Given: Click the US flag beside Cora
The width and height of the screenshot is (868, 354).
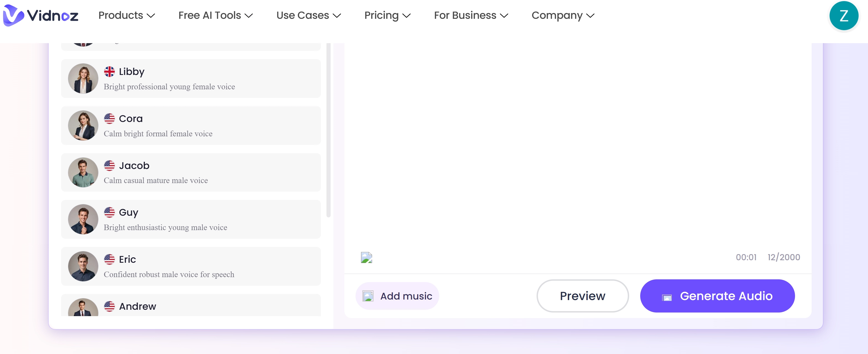Looking at the screenshot, I should point(109,118).
